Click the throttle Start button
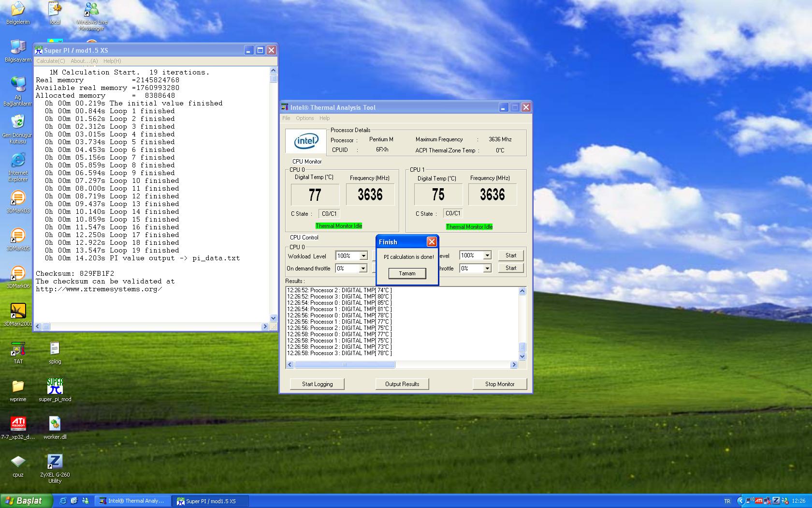812x508 pixels. tap(511, 268)
